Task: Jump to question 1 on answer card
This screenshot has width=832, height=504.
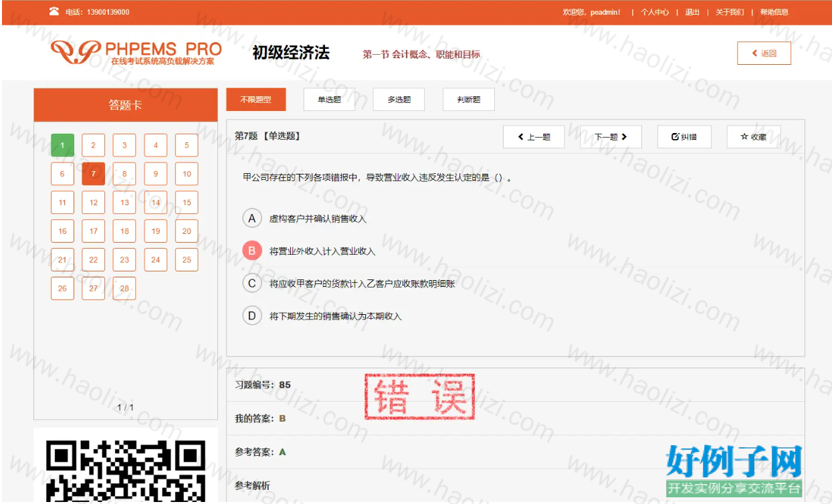Action: pyautogui.click(x=62, y=145)
